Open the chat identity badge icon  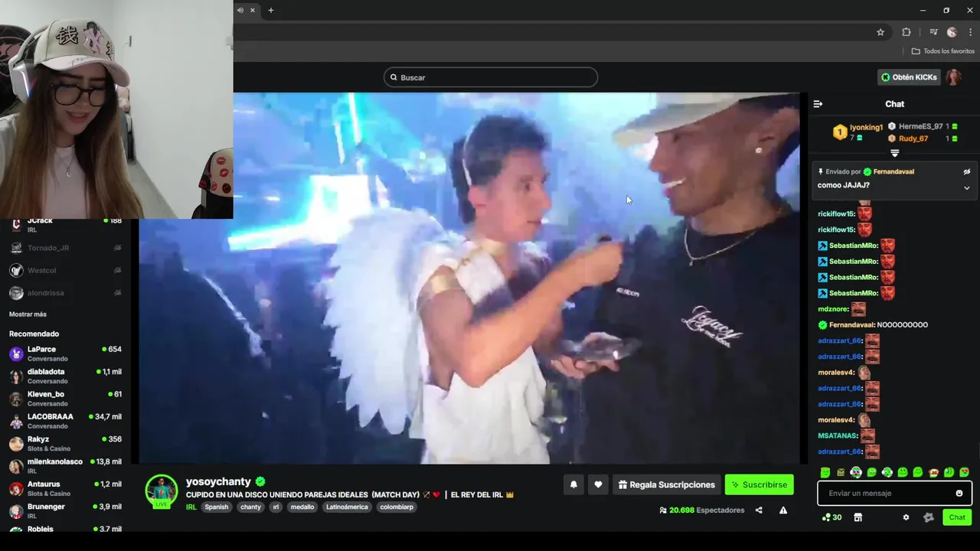(x=929, y=517)
